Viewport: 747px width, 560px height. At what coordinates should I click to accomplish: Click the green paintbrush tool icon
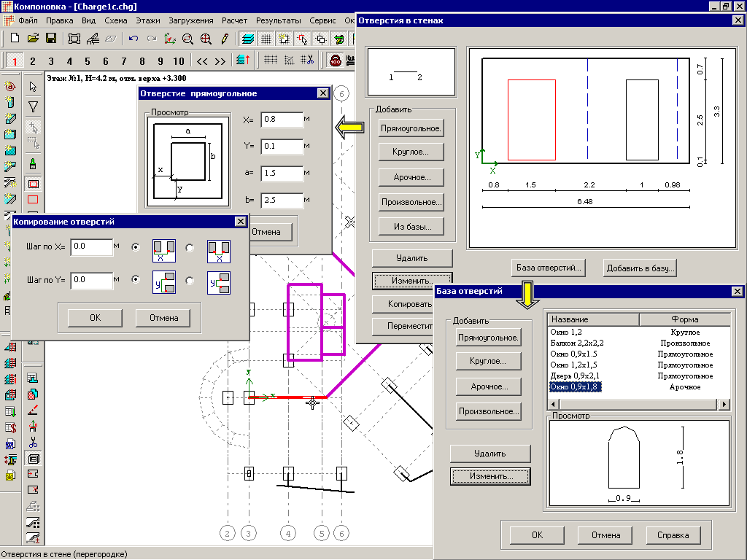pos(33,163)
